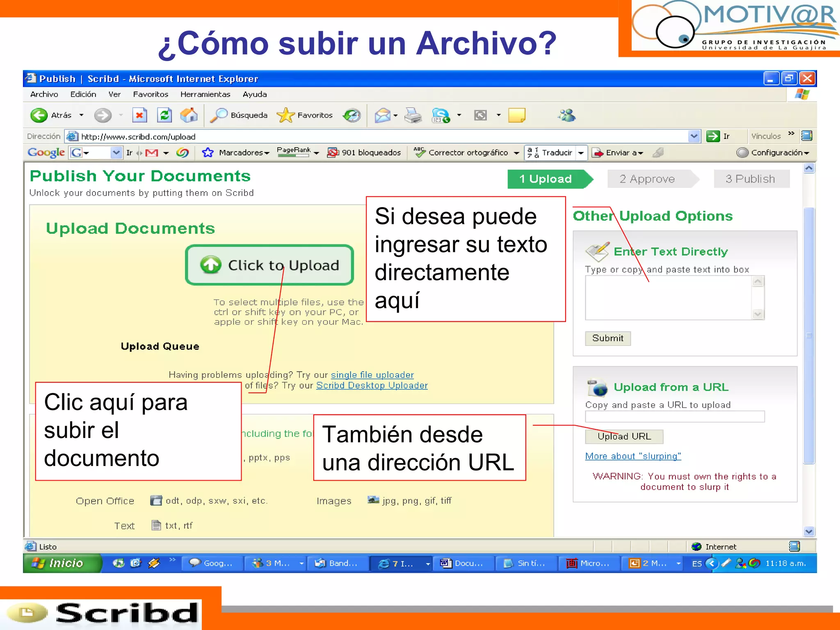
Task: Click the Upload URL button
Action: [624, 436]
